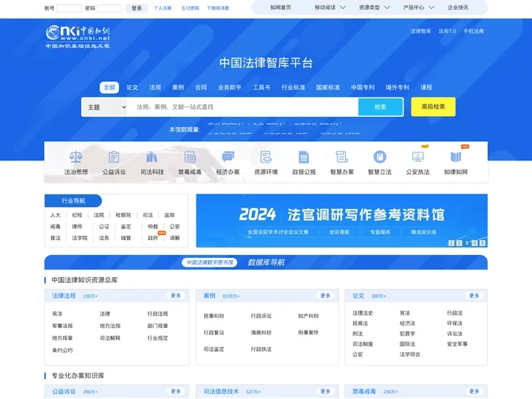Open 全国法院学术讨论会议文集 banner link
The image size is (532, 399).
pyautogui.click(x=278, y=232)
